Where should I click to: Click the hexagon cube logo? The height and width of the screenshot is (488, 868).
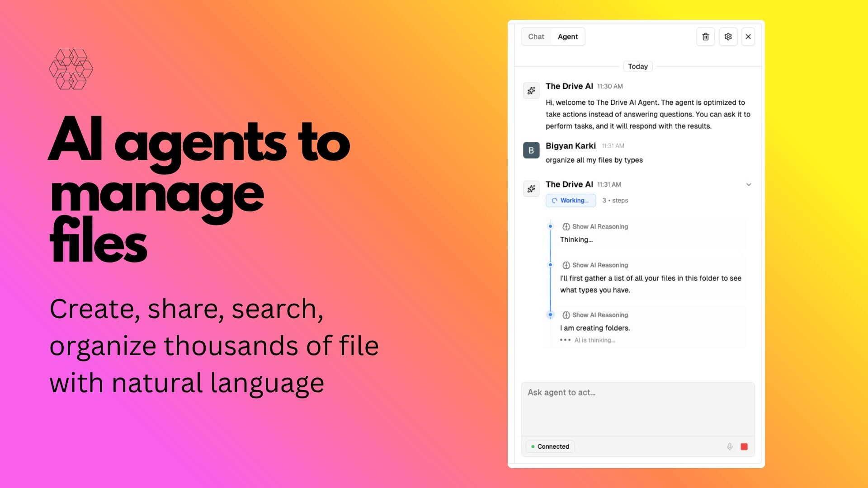[x=71, y=69]
